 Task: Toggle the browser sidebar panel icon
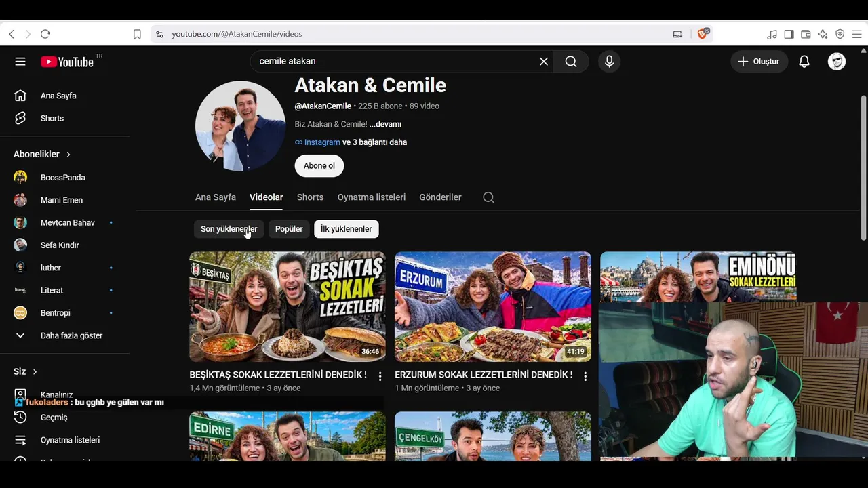click(789, 34)
